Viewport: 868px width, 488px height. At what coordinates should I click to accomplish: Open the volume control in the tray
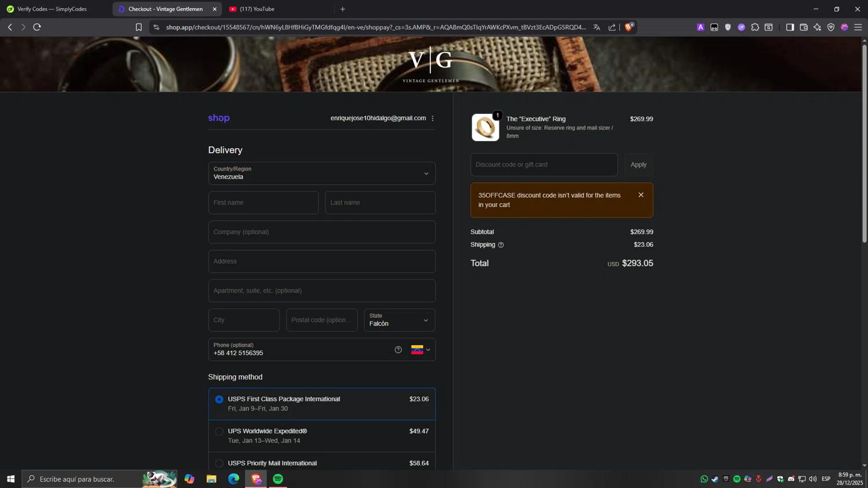click(813, 479)
